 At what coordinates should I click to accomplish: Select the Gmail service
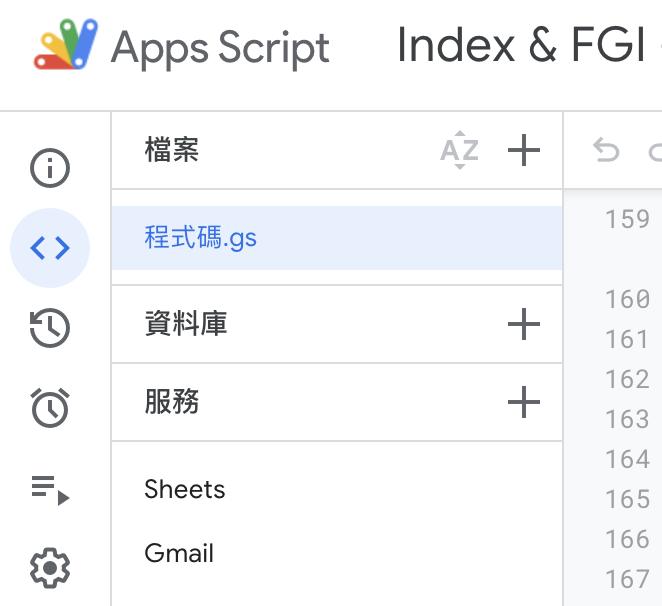179,553
